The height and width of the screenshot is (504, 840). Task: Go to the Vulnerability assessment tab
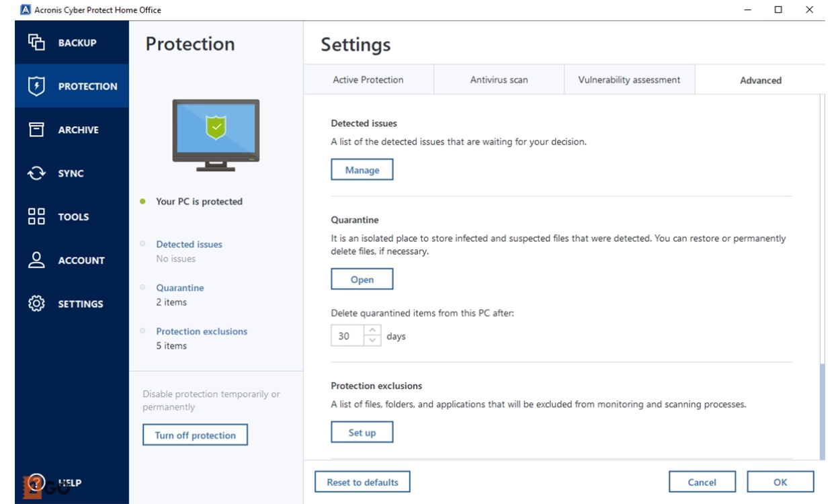pos(629,80)
